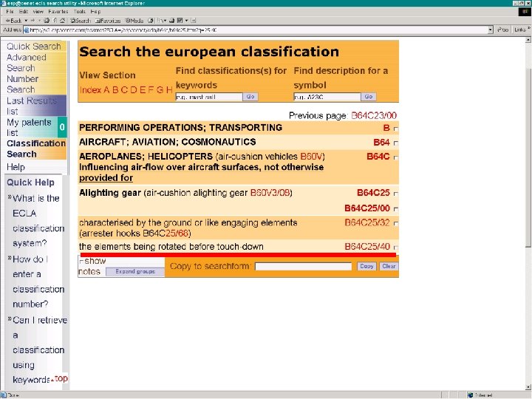This screenshot has height=399, width=532.
Task: Open the Favorites pane from the toolbar
Action: [108, 21]
